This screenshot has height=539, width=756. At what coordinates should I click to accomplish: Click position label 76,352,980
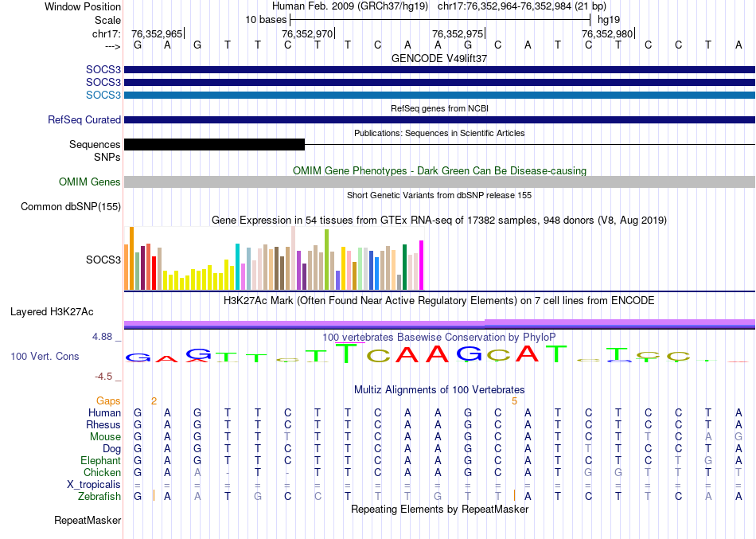point(607,33)
